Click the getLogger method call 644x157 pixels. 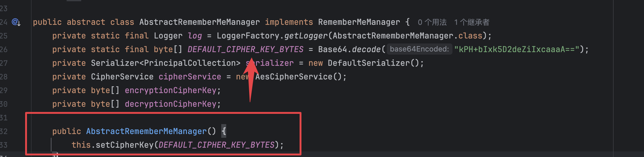[x=306, y=36]
